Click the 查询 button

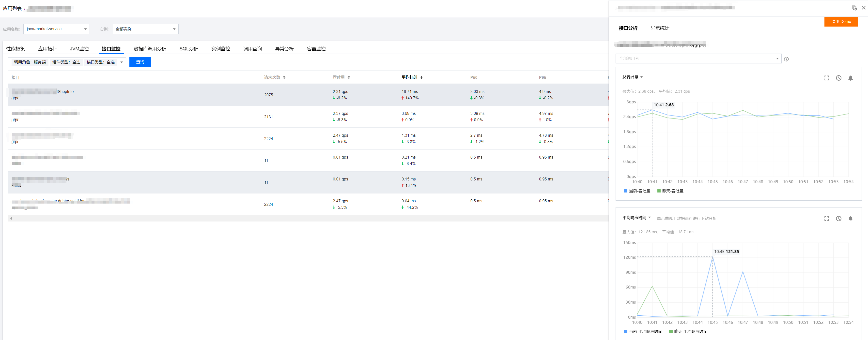140,62
